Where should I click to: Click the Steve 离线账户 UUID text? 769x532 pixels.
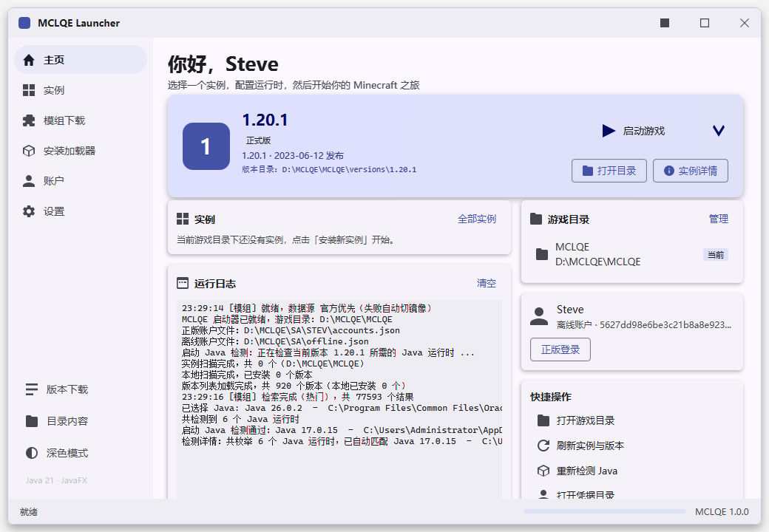(x=644, y=325)
